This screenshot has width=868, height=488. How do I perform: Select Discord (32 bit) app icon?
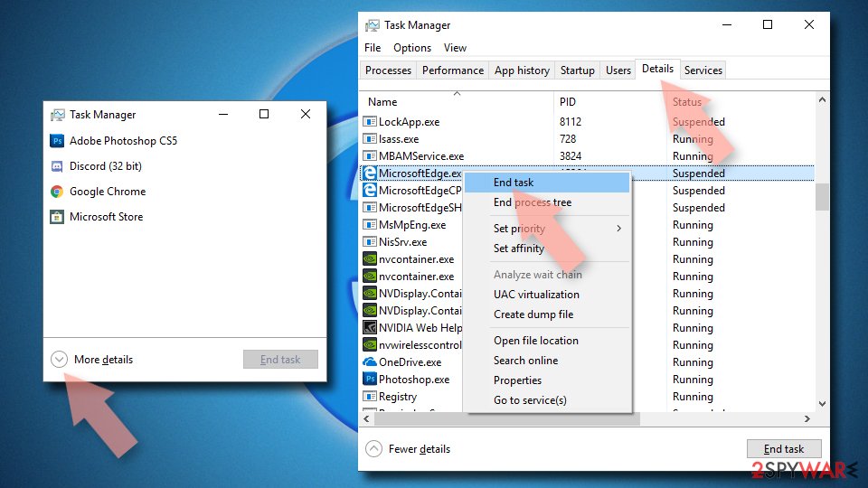[57, 166]
